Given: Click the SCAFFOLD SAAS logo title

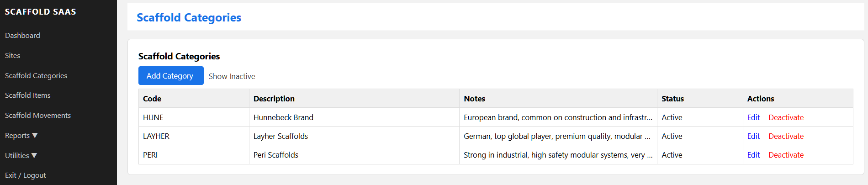Looking at the screenshot, I should [41, 12].
